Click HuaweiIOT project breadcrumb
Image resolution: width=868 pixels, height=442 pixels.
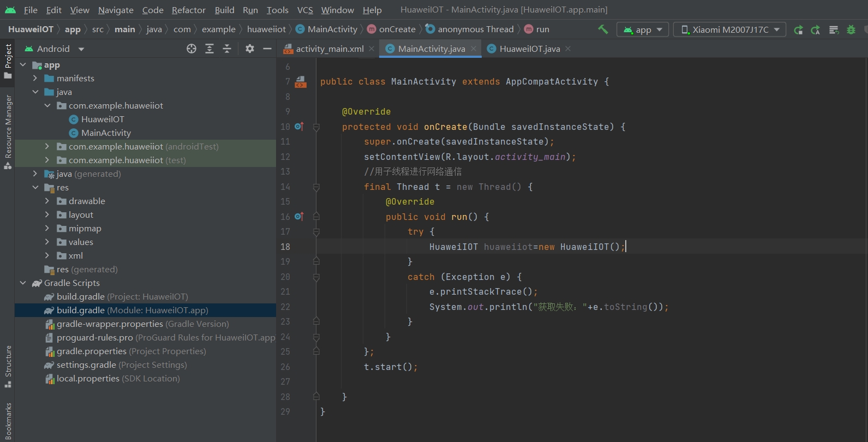31,29
